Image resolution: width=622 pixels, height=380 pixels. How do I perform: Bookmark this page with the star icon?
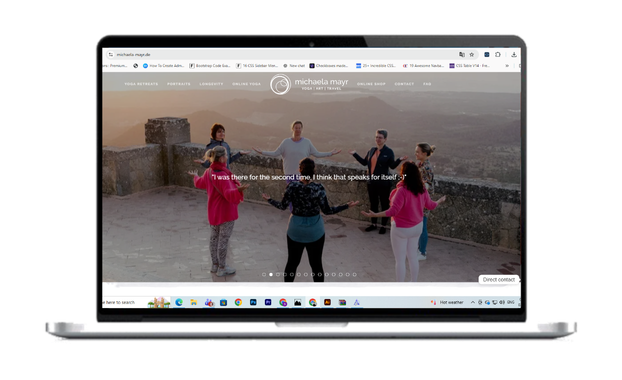pyautogui.click(x=472, y=54)
